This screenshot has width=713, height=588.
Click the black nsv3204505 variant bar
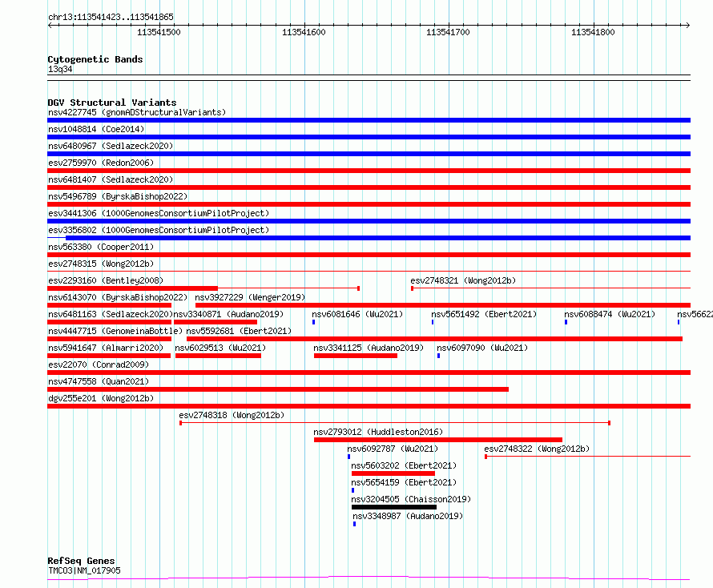point(394,507)
